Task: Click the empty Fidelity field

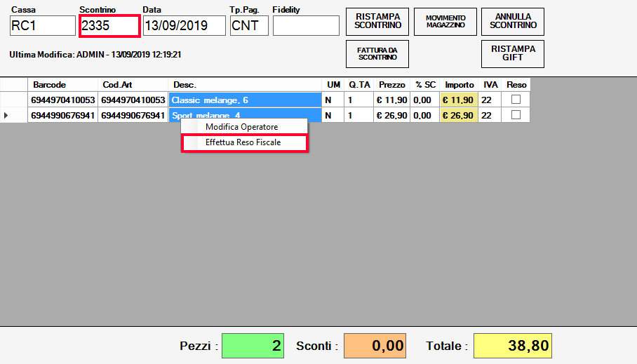Action: coord(306,26)
